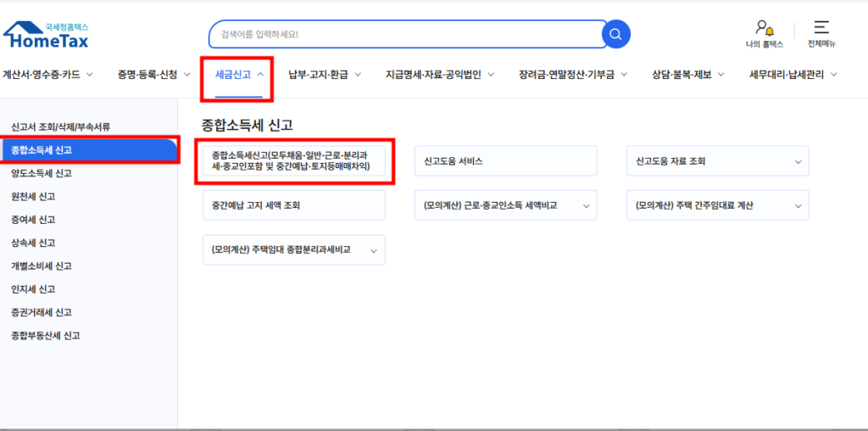Screen dimensions: 868x431
Task: Open 장려금·연말정산·기부금 menu
Action: 566,74
